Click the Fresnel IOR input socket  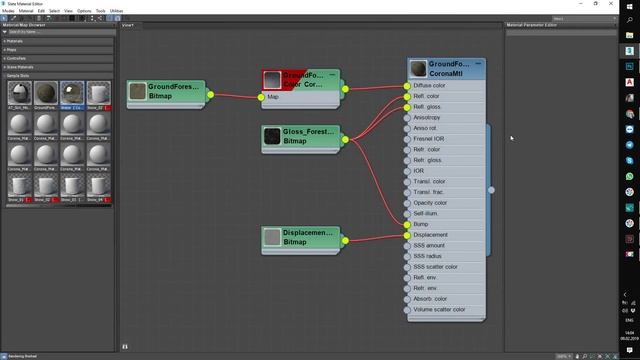click(x=407, y=139)
